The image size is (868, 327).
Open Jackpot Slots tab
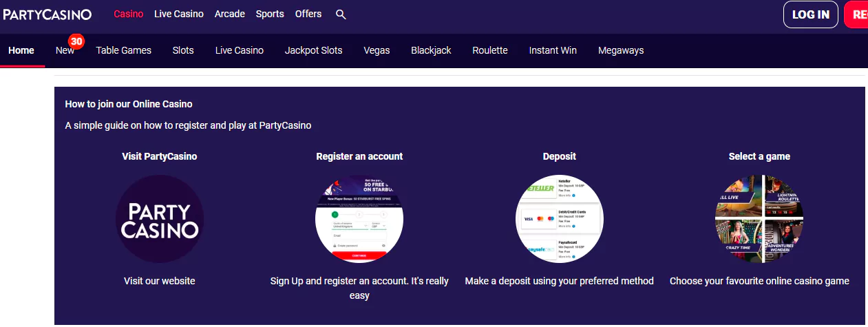(314, 50)
